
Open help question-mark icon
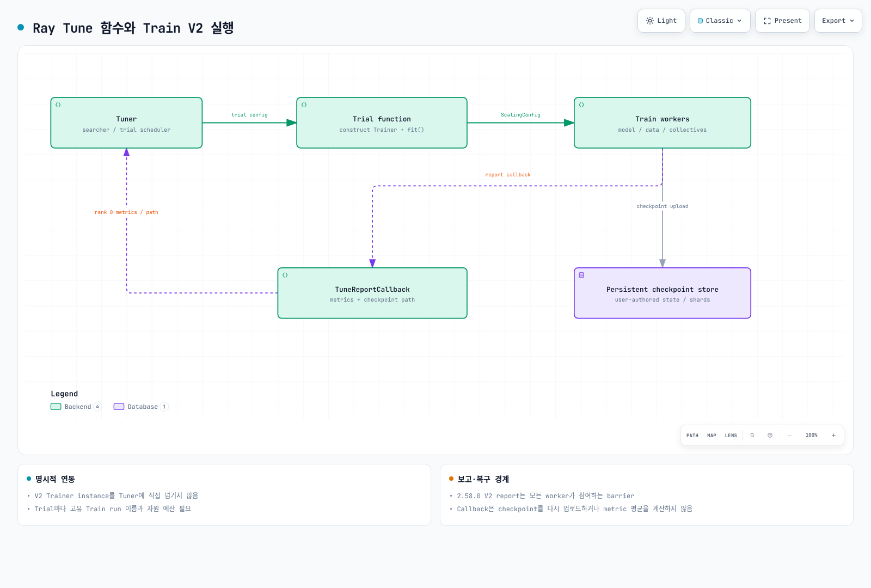770,436
